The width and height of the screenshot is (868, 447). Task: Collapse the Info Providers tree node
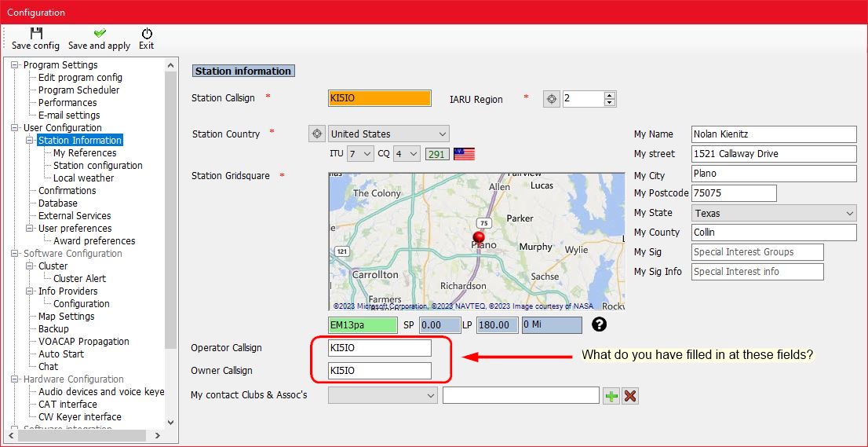(29, 291)
